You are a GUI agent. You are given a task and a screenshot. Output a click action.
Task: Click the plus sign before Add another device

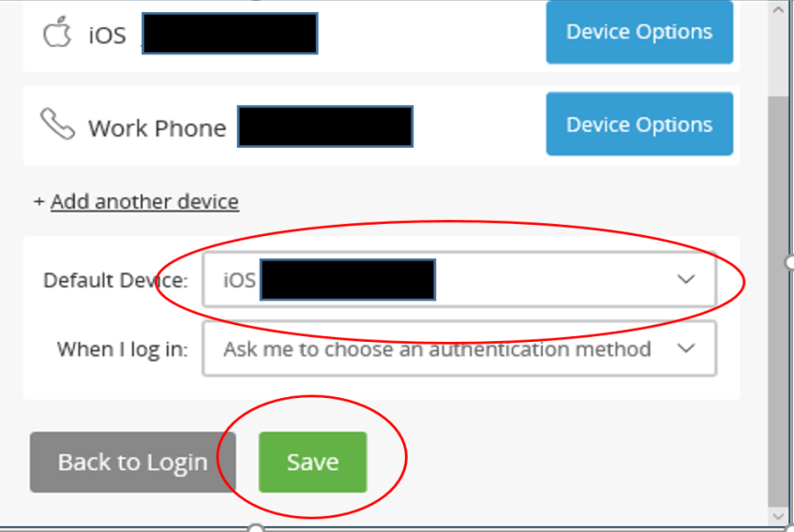pos(38,201)
